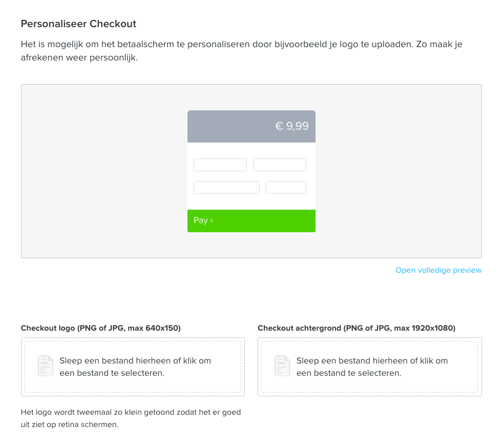The height and width of the screenshot is (445, 504).
Task: Choose a file for Checkout achtergrond upload
Action: point(370,367)
